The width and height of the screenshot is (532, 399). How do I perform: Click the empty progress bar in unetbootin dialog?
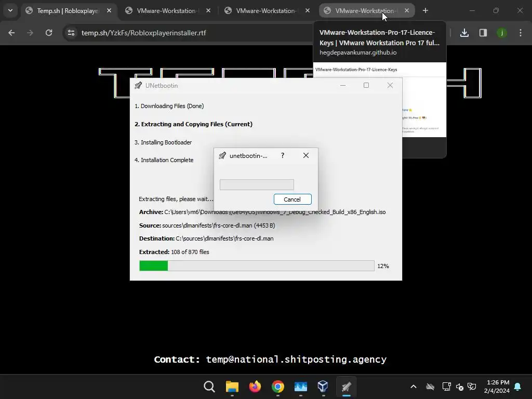pyautogui.click(x=257, y=184)
